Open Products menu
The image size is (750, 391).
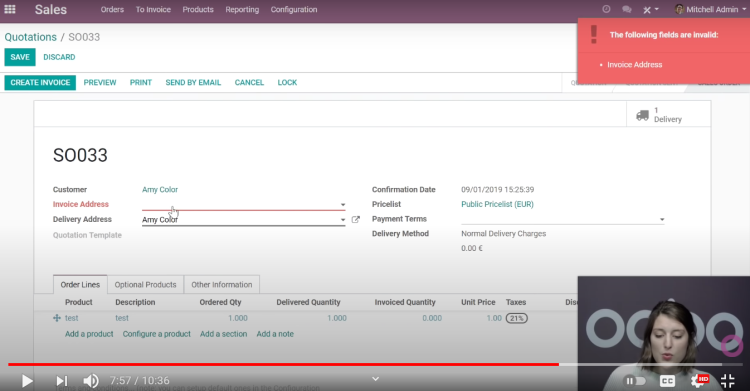[x=198, y=9]
